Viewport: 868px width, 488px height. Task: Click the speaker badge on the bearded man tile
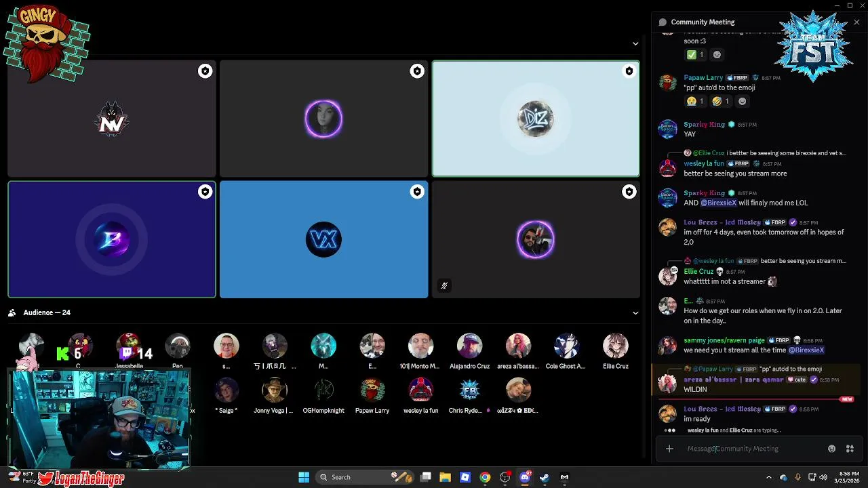coord(629,192)
